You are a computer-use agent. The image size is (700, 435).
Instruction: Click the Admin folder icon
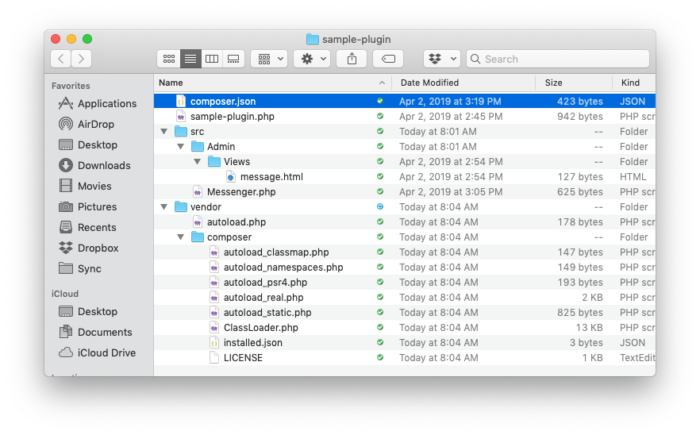(x=197, y=146)
